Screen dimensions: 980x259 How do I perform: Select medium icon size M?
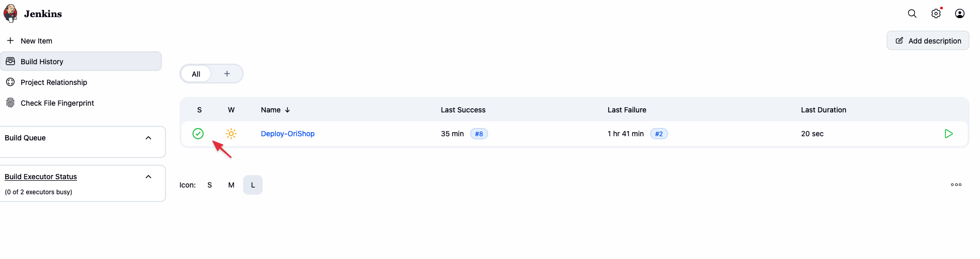tap(231, 185)
